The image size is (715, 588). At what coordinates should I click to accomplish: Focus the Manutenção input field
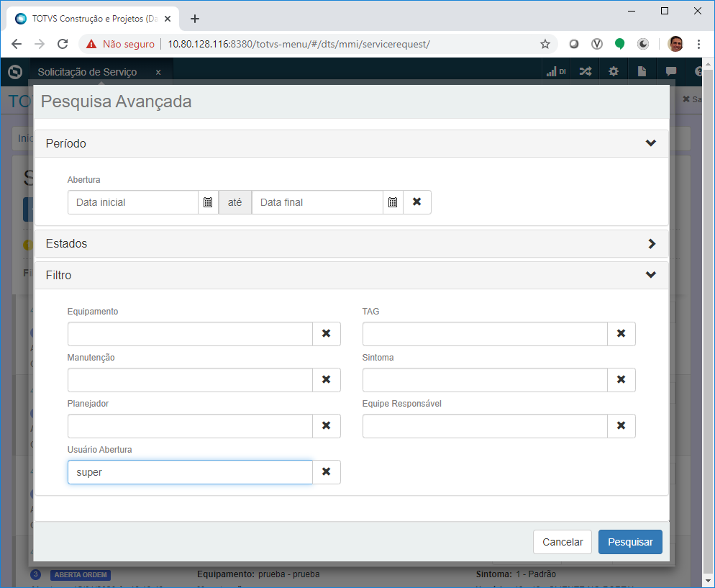(190, 379)
